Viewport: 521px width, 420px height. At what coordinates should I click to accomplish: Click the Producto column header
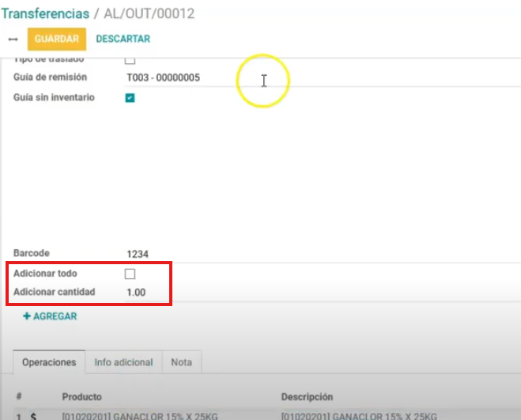point(81,397)
